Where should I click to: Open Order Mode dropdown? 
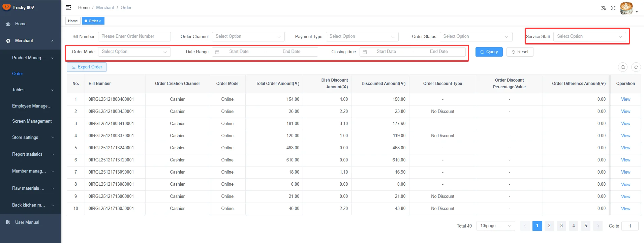(x=134, y=52)
